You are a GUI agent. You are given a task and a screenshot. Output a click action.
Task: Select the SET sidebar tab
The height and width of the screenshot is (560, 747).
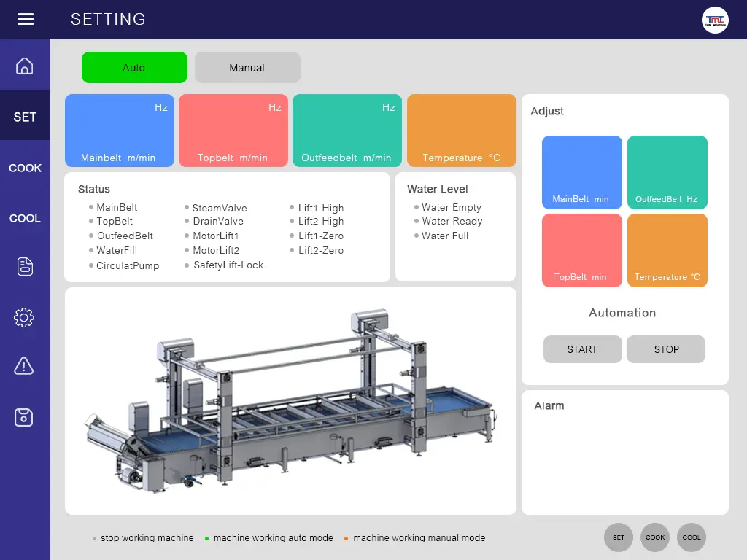tap(25, 117)
